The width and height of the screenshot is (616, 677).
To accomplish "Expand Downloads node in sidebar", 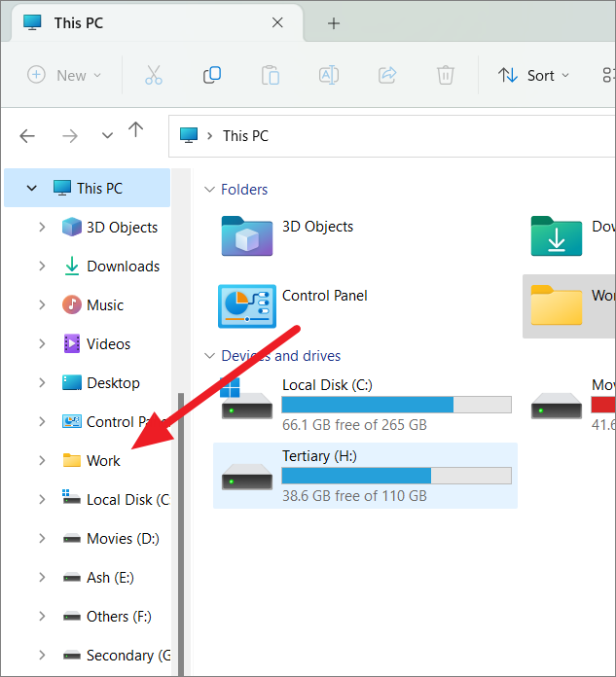I will pos(42,266).
